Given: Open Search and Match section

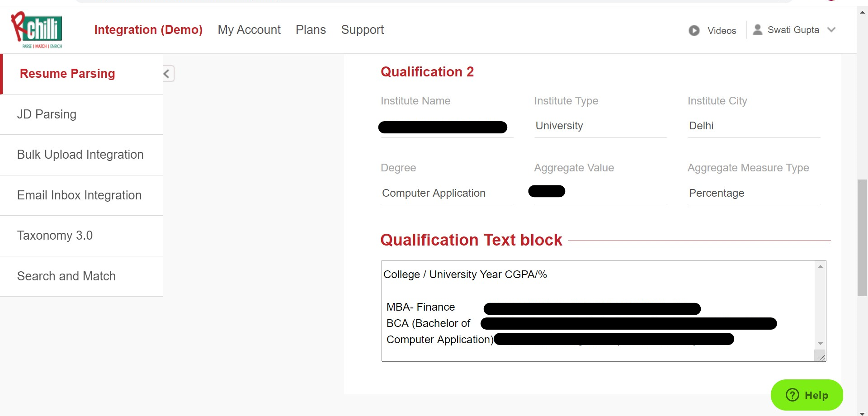Looking at the screenshot, I should 81,276.
